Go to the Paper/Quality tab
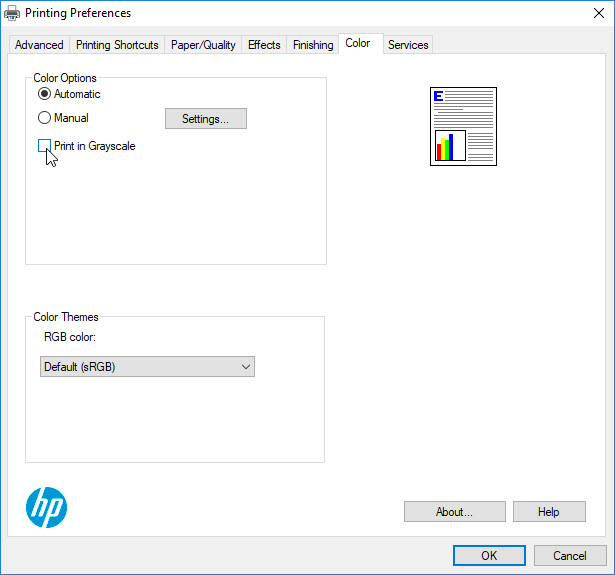Image resolution: width=615 pixels, height=575 pixels. tap(203, 45)
